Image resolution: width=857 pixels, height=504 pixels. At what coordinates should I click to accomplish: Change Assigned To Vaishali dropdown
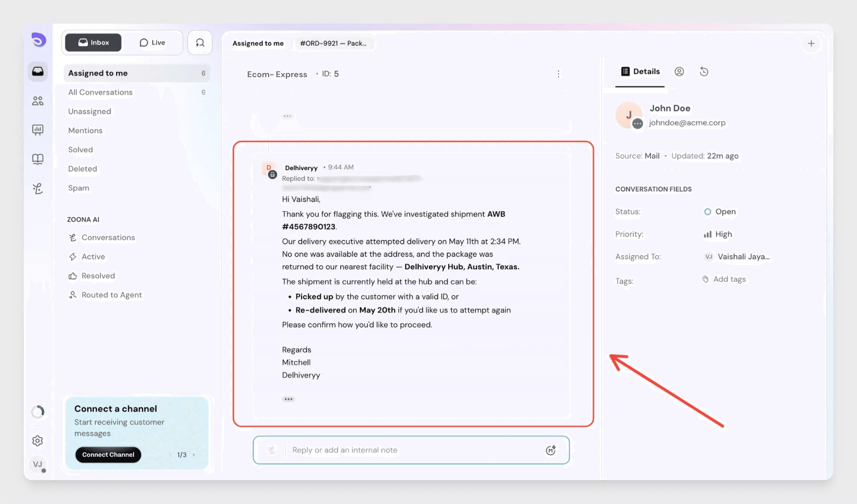(x=737, y=257)
